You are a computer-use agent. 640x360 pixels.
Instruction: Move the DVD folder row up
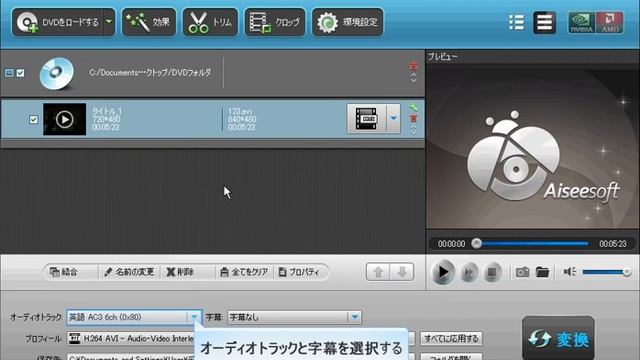(413, 75)
